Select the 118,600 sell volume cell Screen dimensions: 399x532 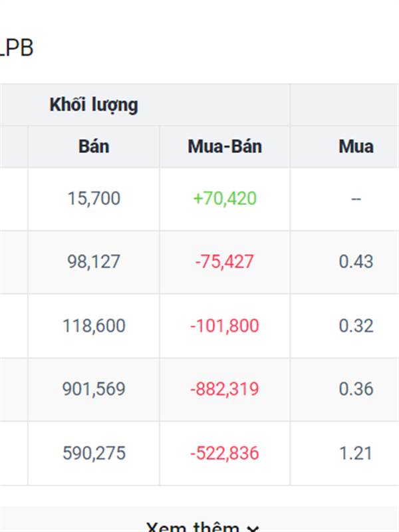click(x=94, y=326)
